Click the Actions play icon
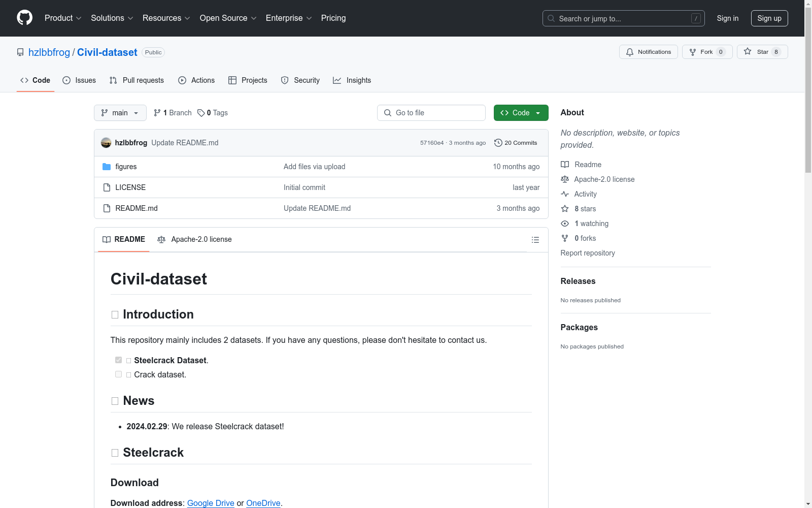This screenshot has width=812, height=508. (x=182, y=80)
